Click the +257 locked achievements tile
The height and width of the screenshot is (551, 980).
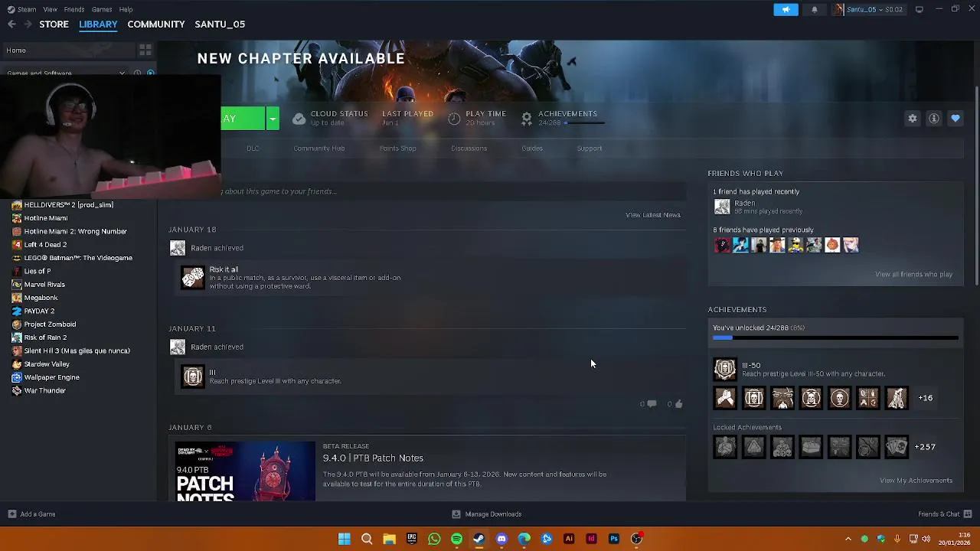(925, 447)
